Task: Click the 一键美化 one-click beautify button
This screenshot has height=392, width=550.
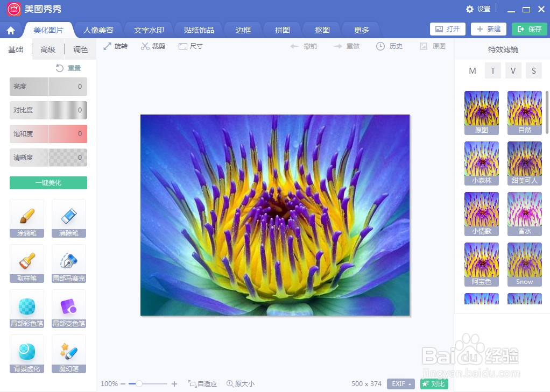Action: click(x=48, y=182)
